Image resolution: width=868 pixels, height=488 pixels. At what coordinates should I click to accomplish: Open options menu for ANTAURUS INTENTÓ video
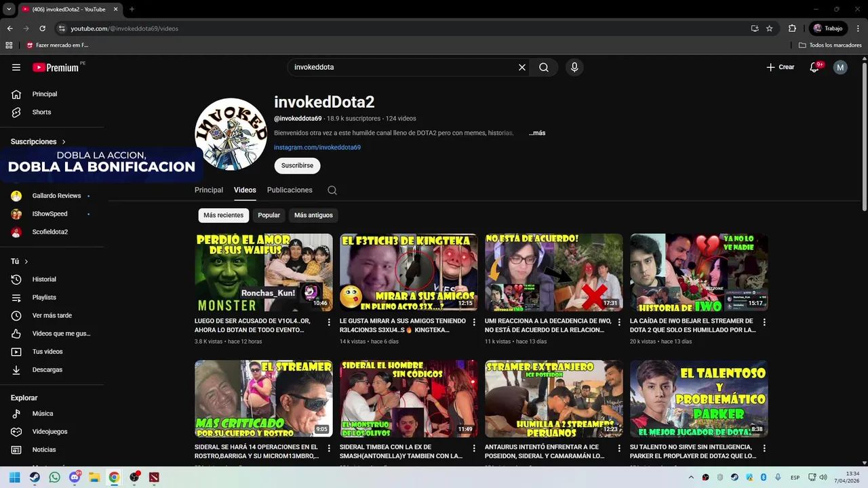tap(619, 449)
